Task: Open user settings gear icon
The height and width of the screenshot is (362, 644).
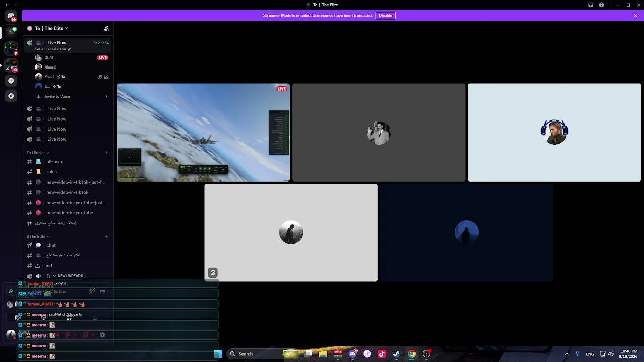Action: tap(102, 335)
